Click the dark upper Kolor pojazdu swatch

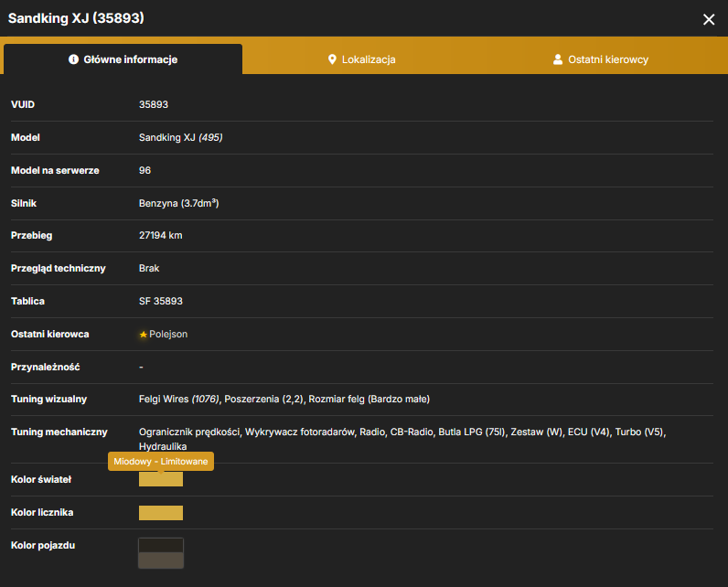click(x=161, y=545)
